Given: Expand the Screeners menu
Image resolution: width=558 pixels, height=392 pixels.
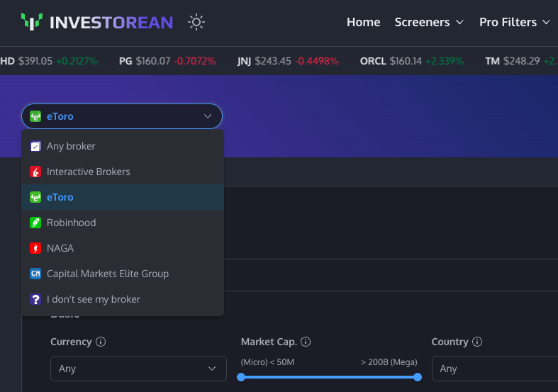Looking at the screenshot, I should click(x=429, y=22).
